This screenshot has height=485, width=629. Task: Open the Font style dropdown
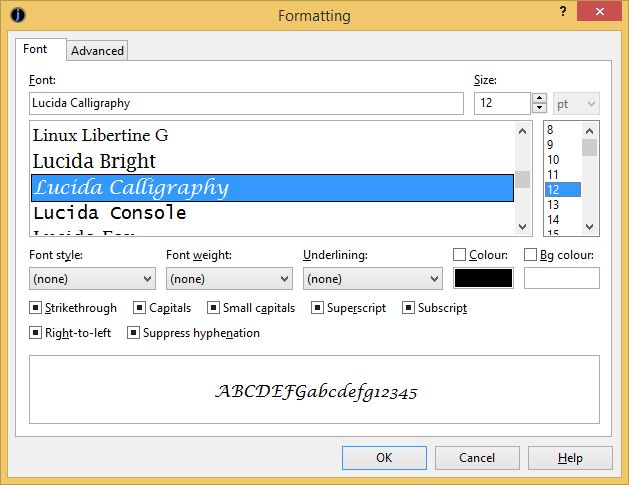[x=92, y=279]
